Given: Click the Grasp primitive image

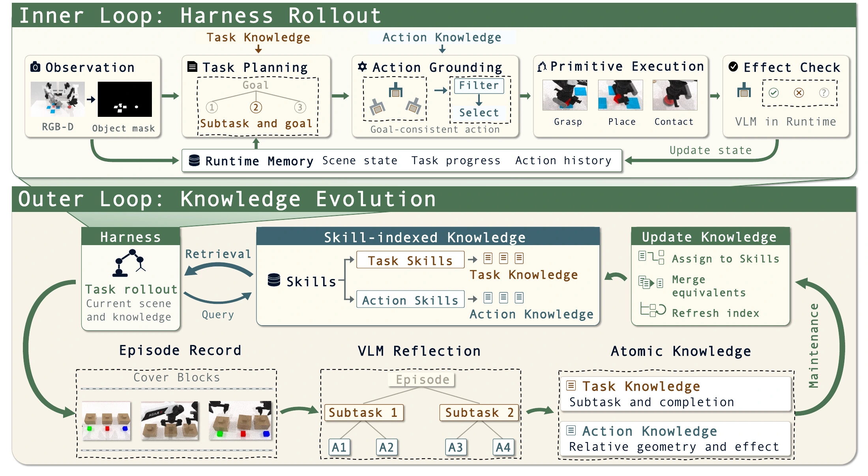Looking at the screenshot, I should click(565, 95).
